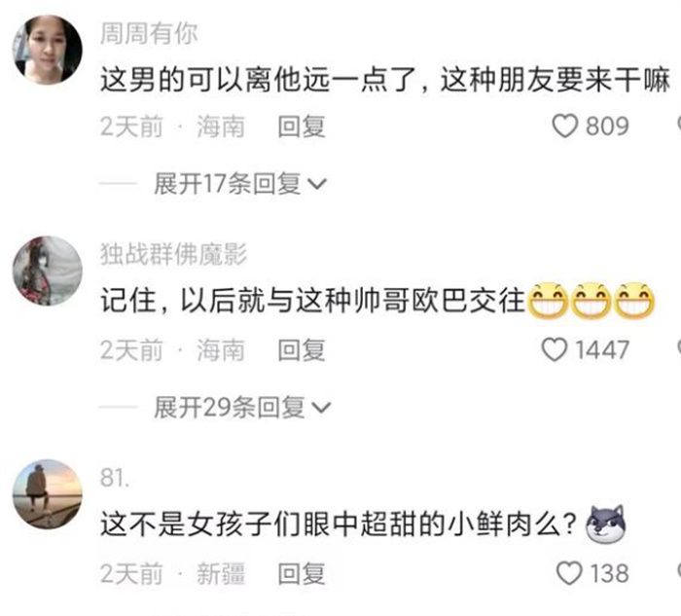Click chevron next to 展开29条回复

tap(322, 408)
